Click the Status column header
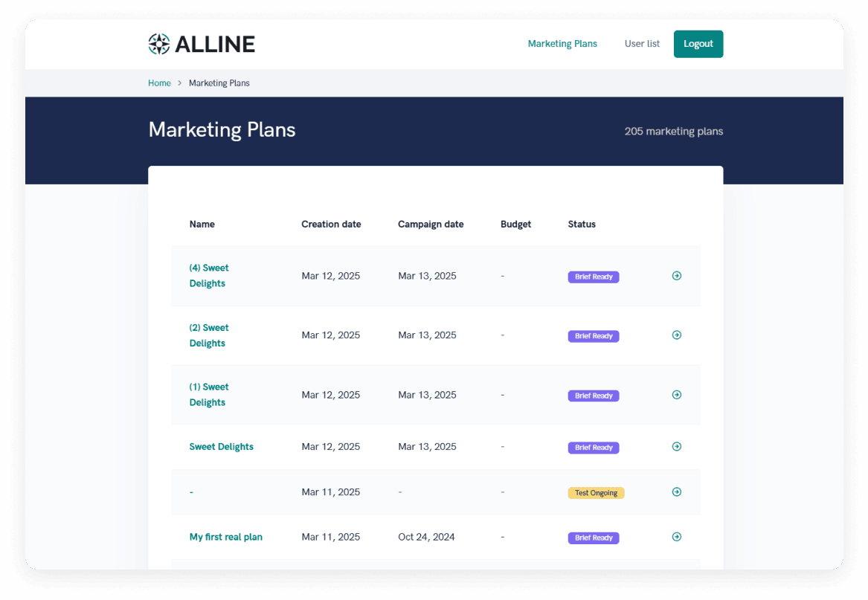 pos(582,225)
